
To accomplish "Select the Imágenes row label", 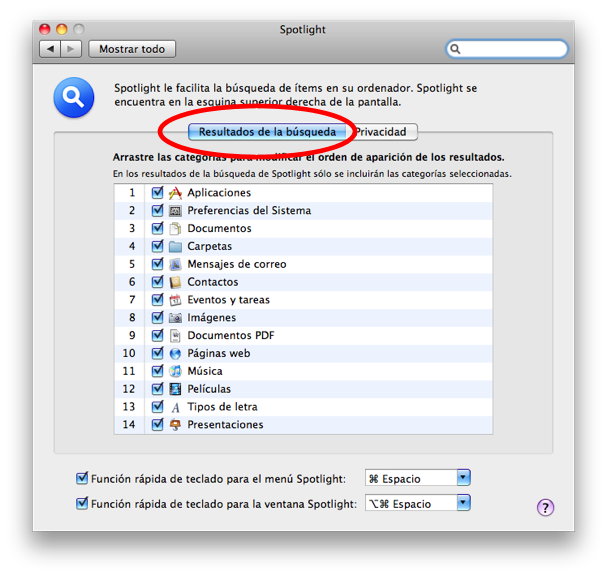I will [212, 318].
